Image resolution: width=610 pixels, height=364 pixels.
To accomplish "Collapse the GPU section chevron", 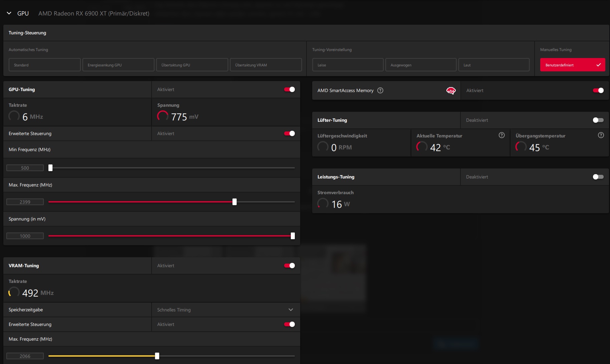I will point(9,13).
